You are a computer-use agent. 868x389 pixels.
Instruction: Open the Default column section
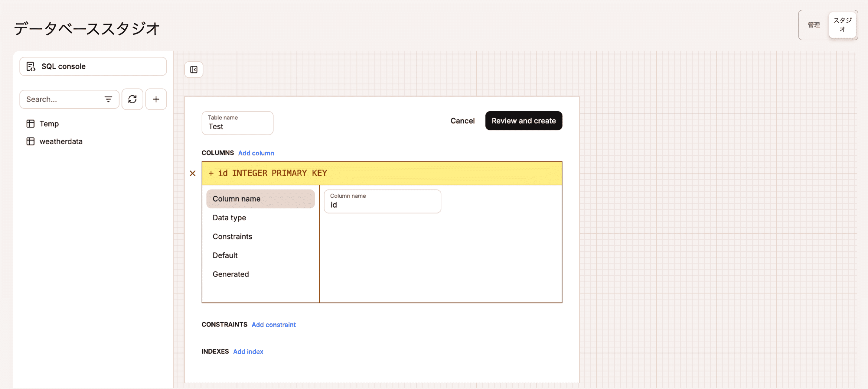225,255
